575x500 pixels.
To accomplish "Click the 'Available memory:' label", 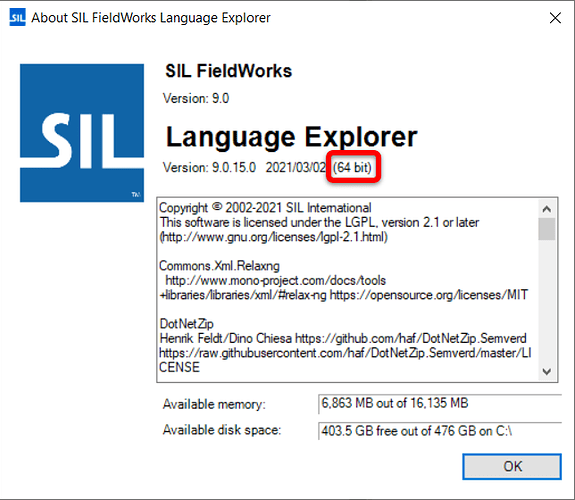I will tap(214, 404).
